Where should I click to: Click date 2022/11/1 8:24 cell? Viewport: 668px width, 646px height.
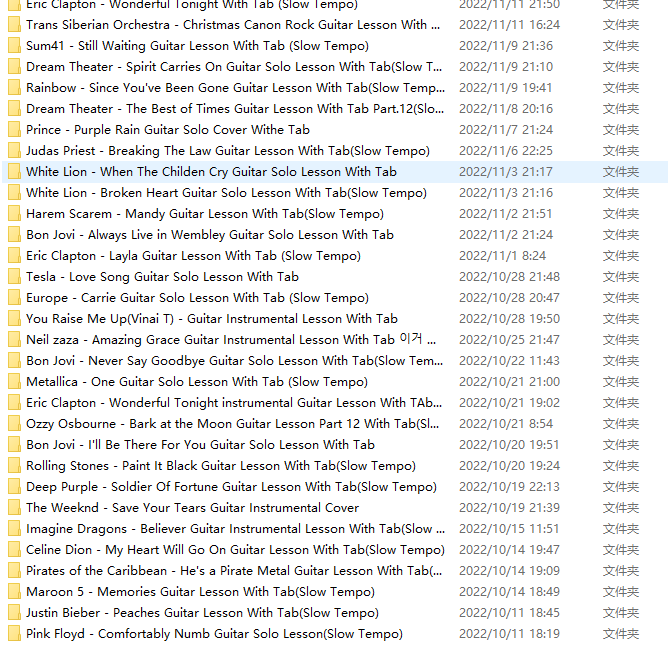pyautogui.click(x=502, y=256)
